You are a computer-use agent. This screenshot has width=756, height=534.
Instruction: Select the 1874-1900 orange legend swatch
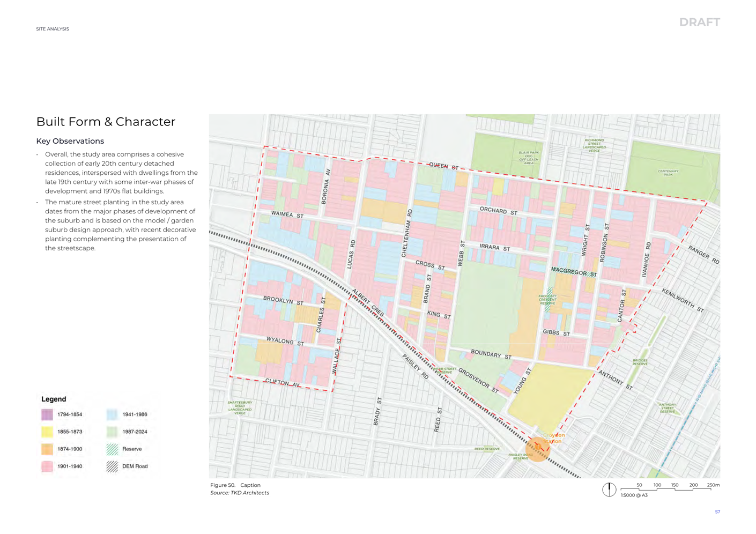tap(47, 449)
